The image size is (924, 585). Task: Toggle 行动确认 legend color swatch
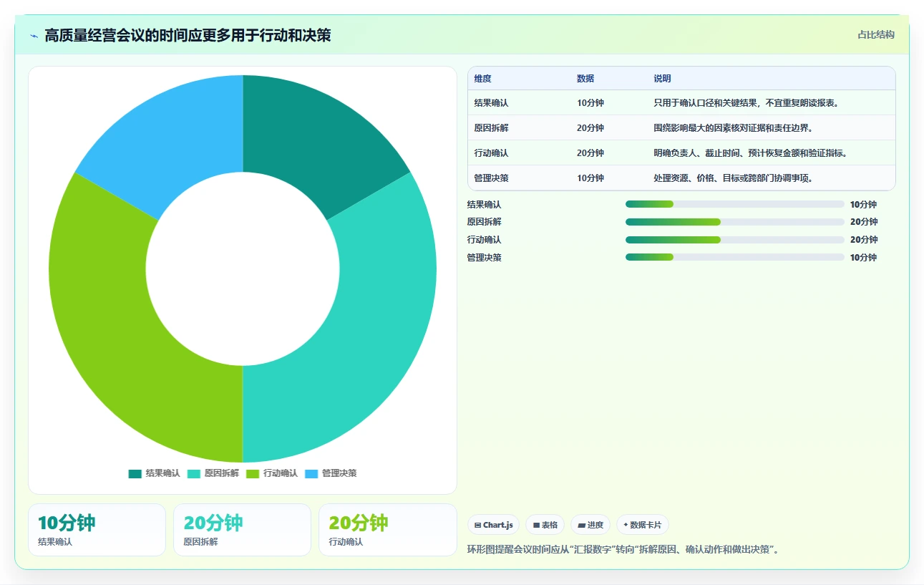[x=253, y=473]
